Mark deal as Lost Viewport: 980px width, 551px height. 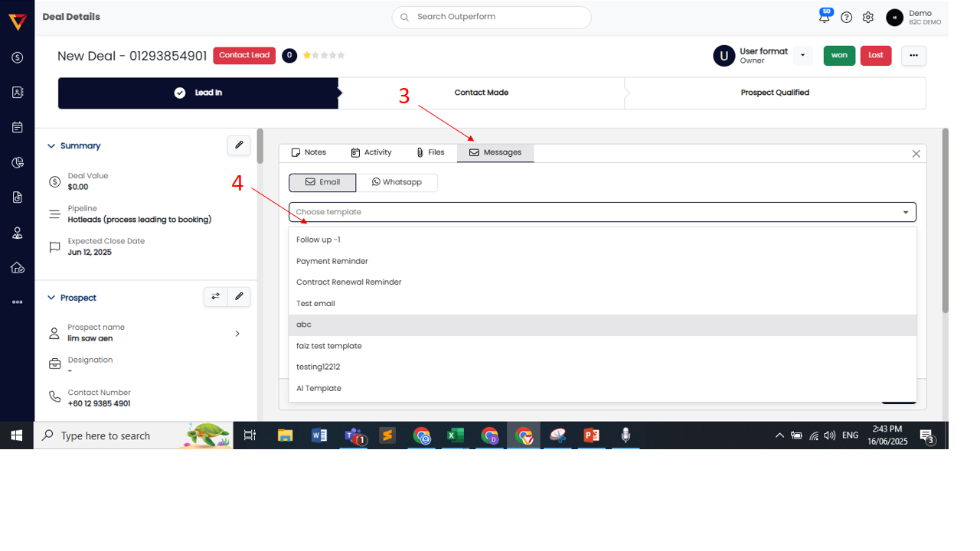pyautogui.click(x=875, y=56)
